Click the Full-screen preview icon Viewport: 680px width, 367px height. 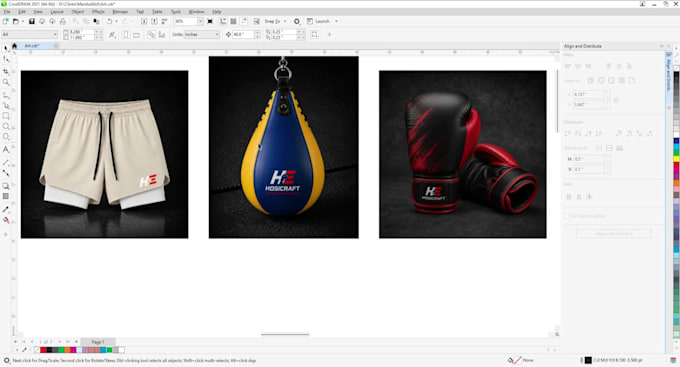(x=210, y=21)
